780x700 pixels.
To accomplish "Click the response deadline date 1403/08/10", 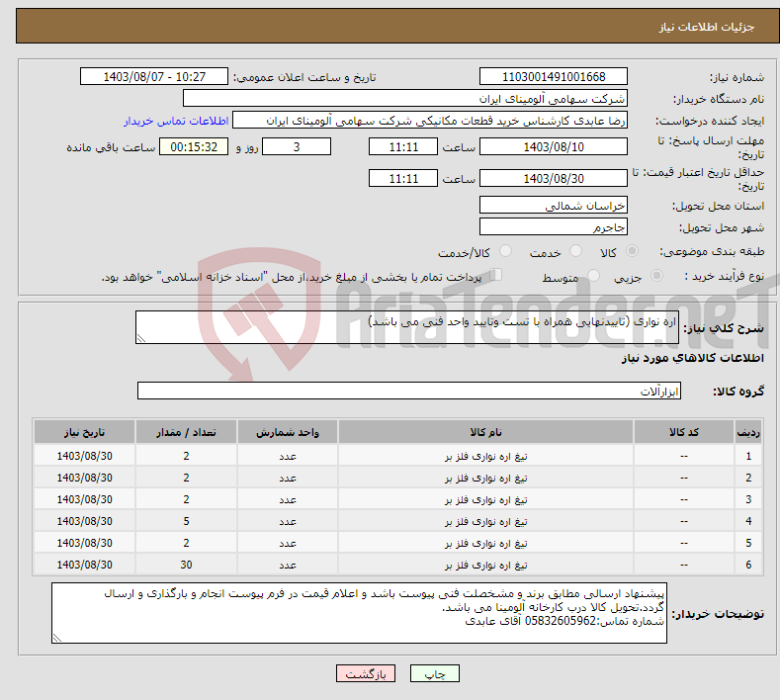I will [x=554, y=146].
